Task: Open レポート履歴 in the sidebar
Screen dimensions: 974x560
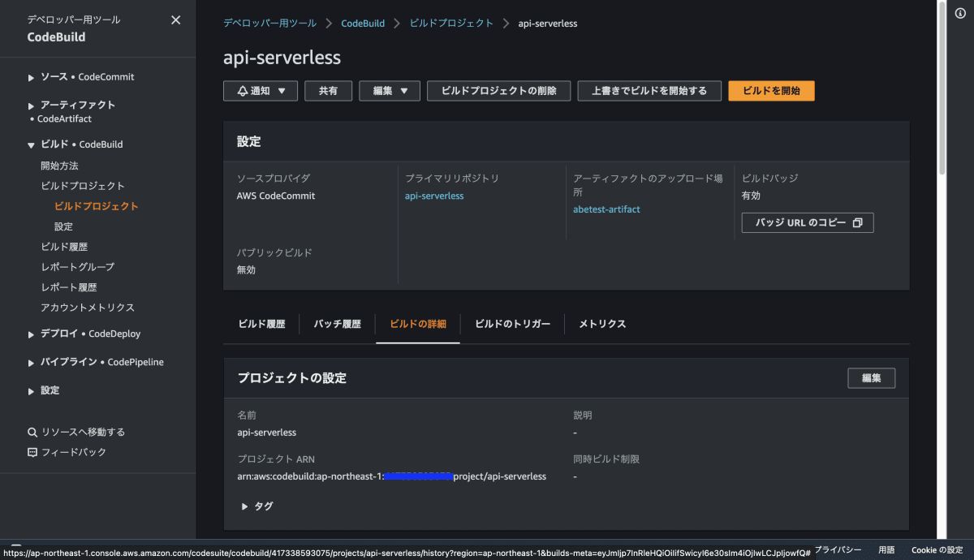Action: [68, 287]
